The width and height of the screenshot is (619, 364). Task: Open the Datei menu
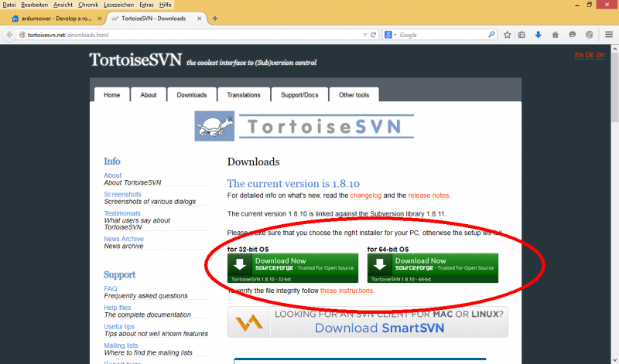[9, 5]
